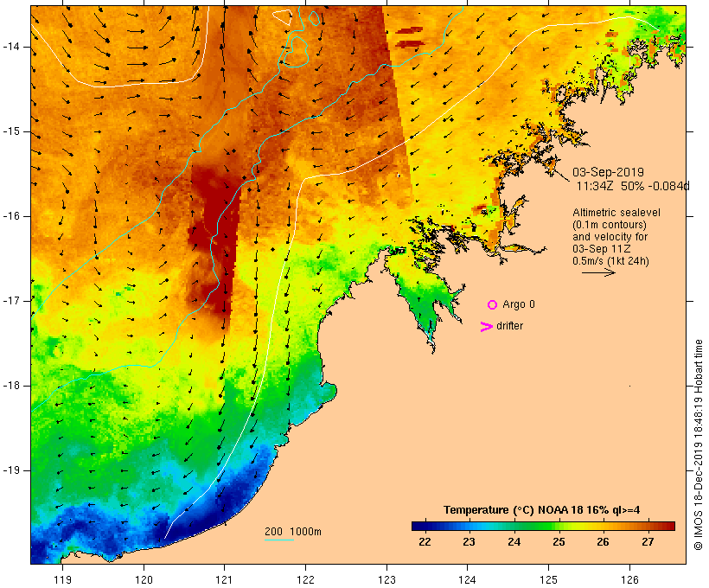Click the '0.5m/s (1kt 24h)' scale label

point(610,261)
